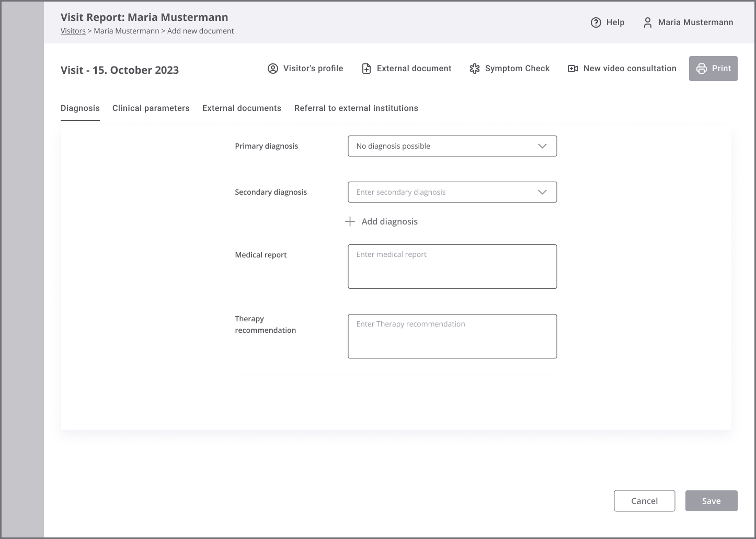Expand the Primary diagnosis dropdown arrow
Image resolution: width=756 pixels, height=539 pixels.
[x=542, y=146]
